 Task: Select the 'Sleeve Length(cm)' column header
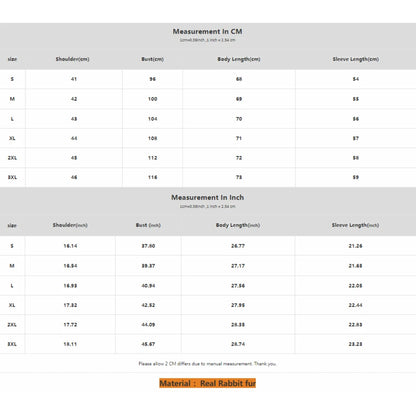pos(356,59)
